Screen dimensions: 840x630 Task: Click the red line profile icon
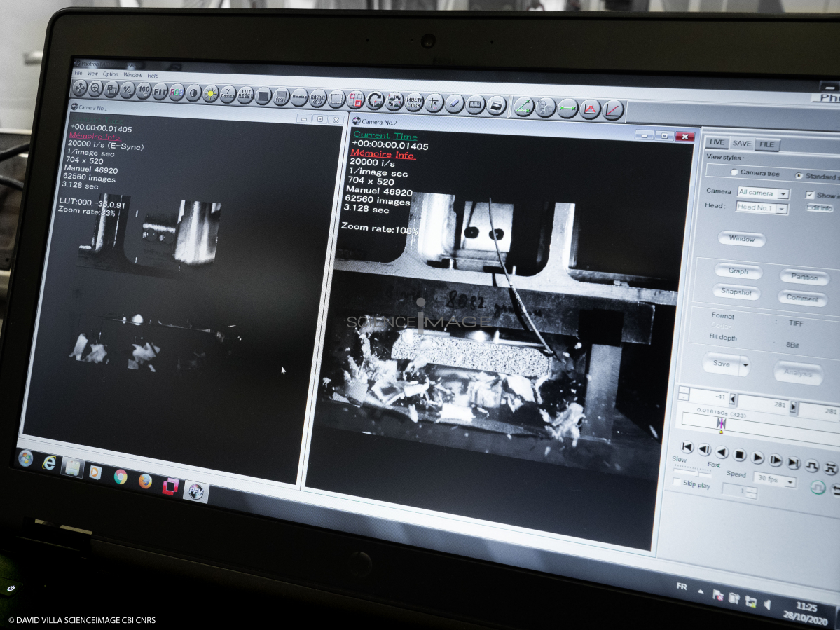coord(613,111)
